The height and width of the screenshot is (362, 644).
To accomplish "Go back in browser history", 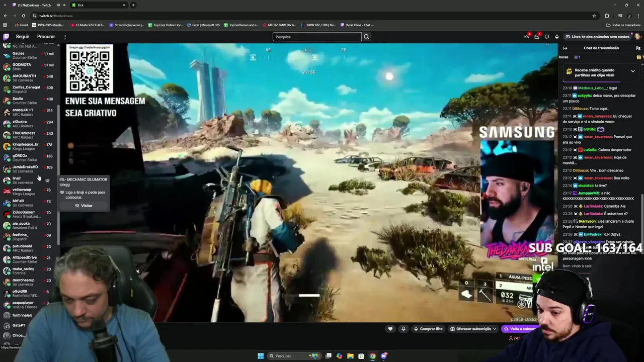I will click(6, 16).
